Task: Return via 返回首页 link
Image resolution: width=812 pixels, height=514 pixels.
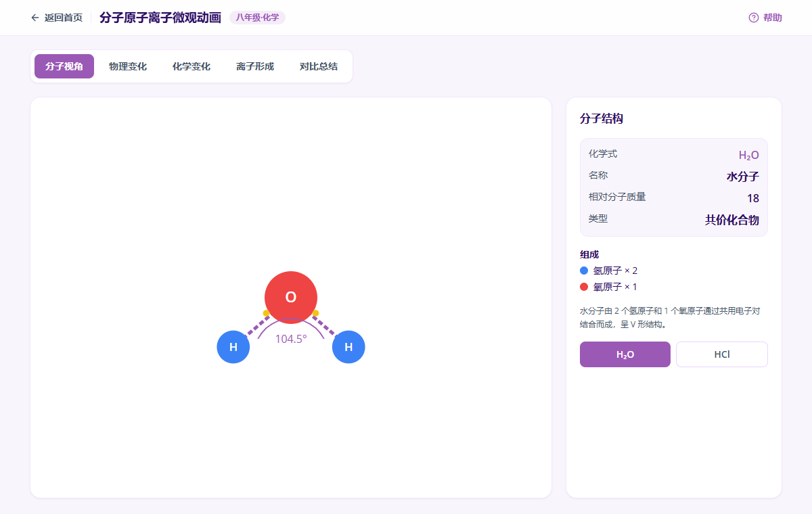Action: [56, 18]
